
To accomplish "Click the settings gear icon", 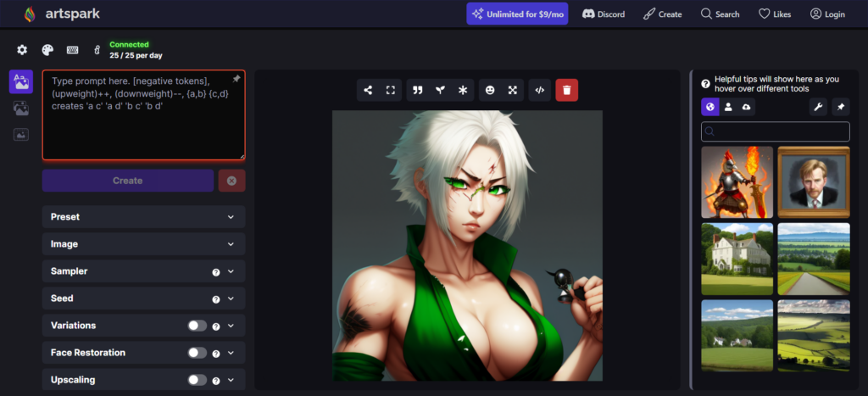I will (22, 50).
